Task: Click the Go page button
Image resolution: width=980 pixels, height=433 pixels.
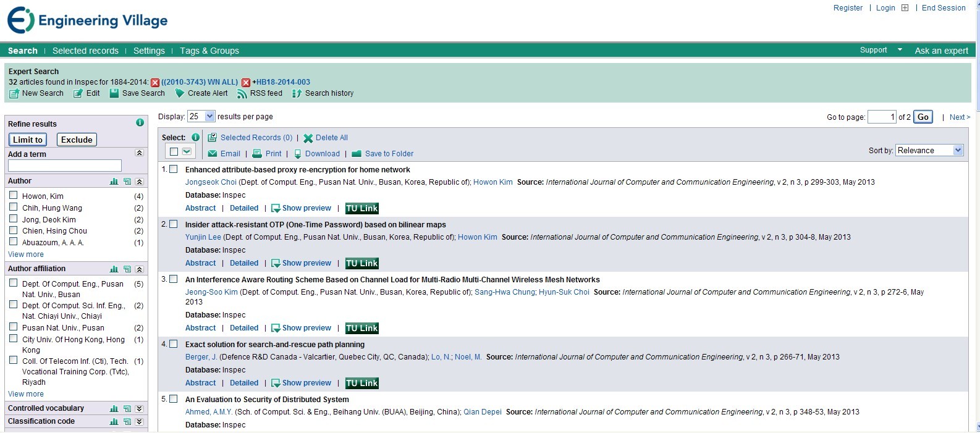Action: pyautogui.click(x=923, y=117)
